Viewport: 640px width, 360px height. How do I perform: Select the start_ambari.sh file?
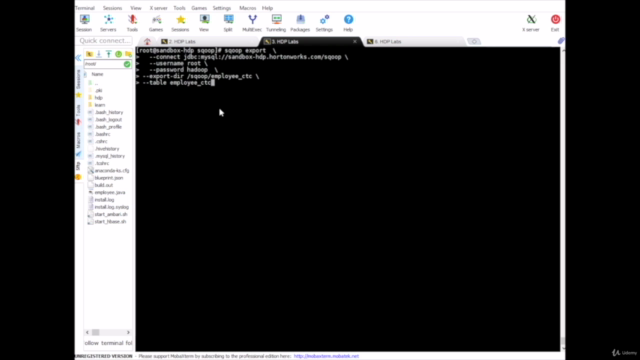(x=111, y=214)
